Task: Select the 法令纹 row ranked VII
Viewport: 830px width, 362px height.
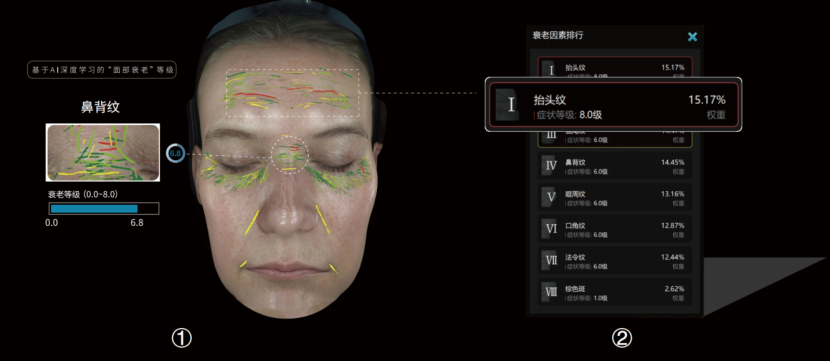Action: [x=615, y=261]
